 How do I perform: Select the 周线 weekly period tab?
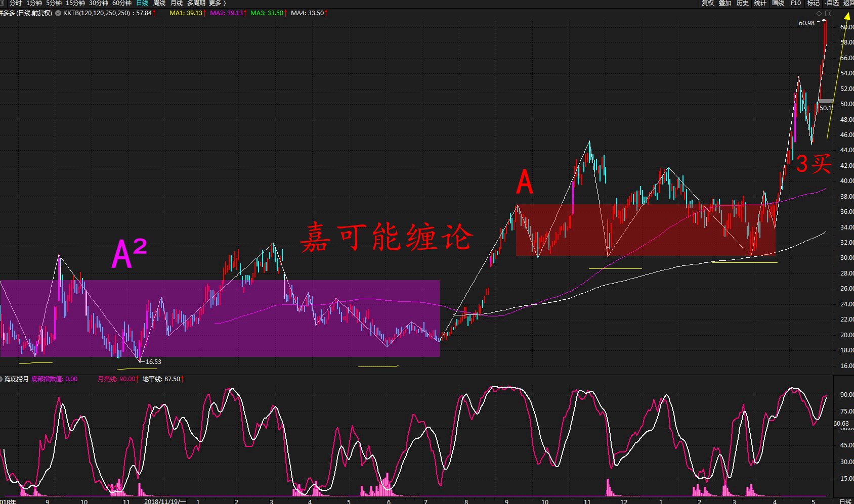click(x=159, y=3)
